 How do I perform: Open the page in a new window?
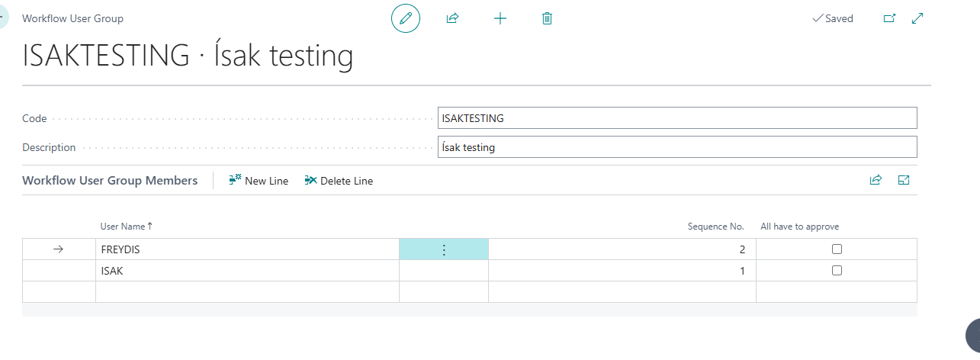889,18
